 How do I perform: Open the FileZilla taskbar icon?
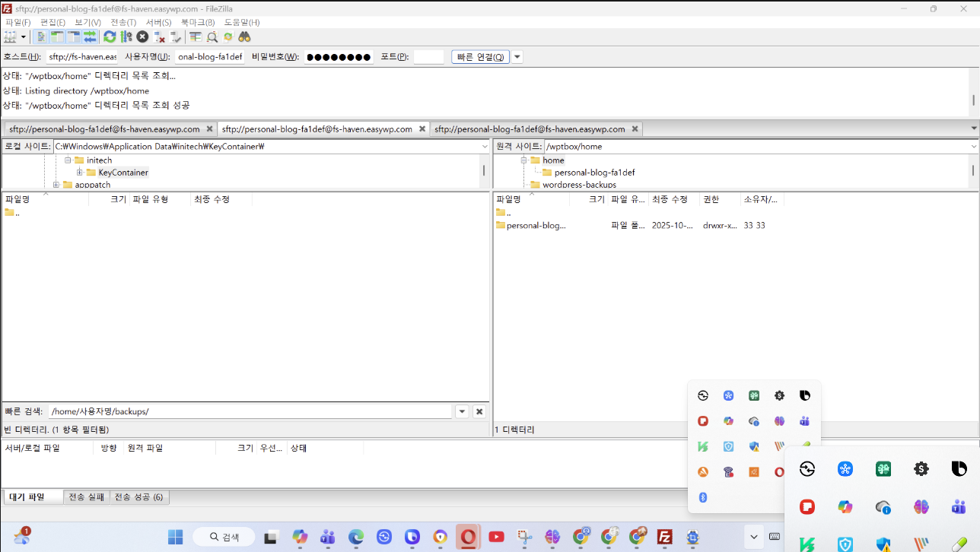pos(664,537)
